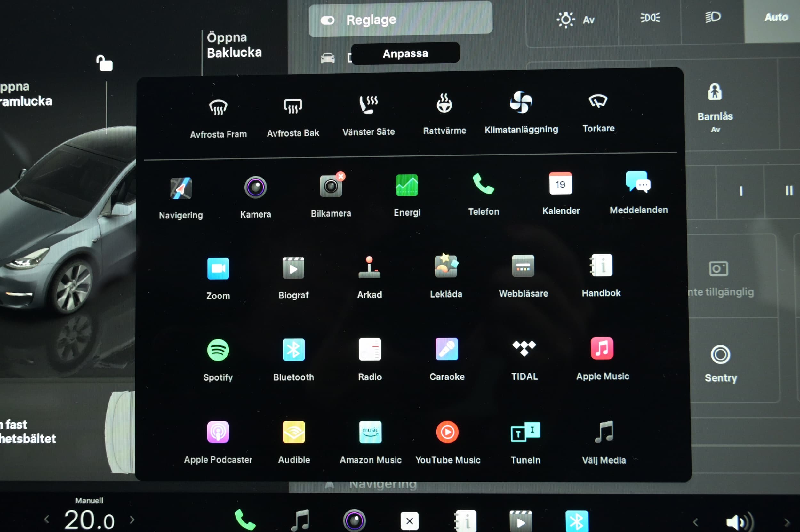Open the Biograf theater app
This screenshot has height=532, width=800.
(293, 278)
